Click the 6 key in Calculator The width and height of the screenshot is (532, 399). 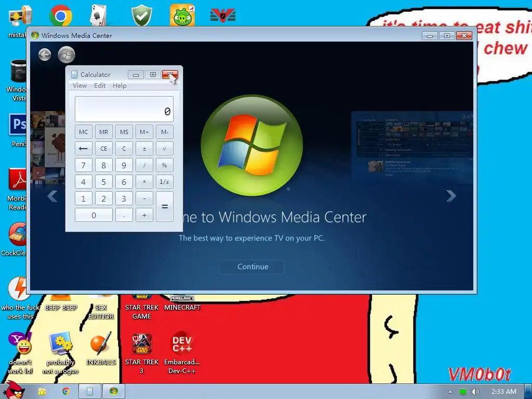(124, 182)
